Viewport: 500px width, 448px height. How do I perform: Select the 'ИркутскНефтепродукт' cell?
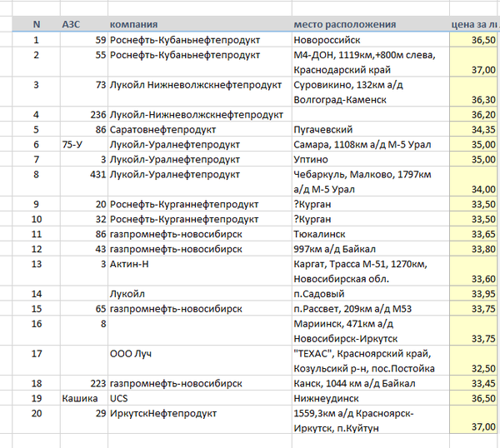coord(200,421)
